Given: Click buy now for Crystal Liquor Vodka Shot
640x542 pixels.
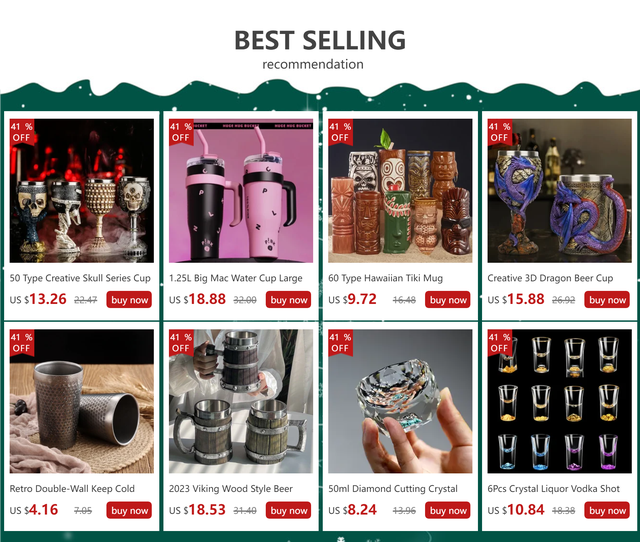Looking at the screenshot, I should (607, 510).
